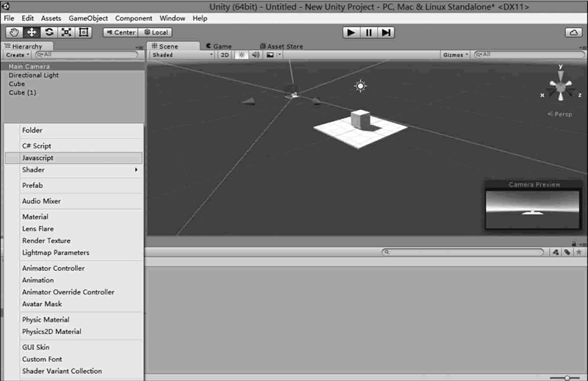
Task: Toggle scene lighting sun button
Action: pyautogui.click(x=241, y=55)
